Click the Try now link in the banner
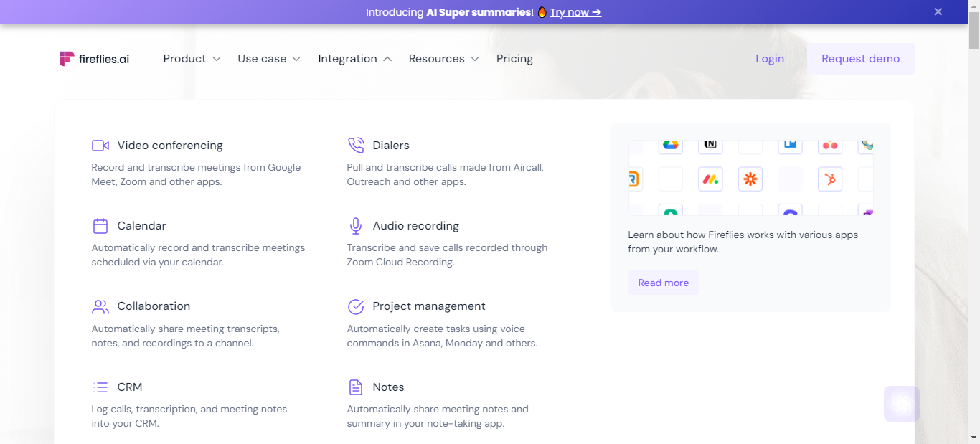This screenshot has width=980, height=444. click(575, 12)
